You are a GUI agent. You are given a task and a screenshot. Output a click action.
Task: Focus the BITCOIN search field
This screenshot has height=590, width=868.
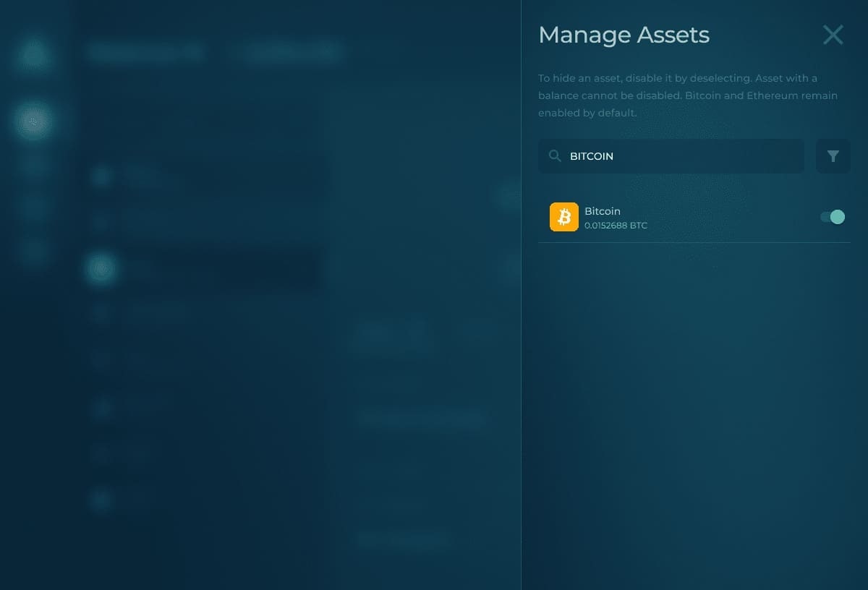(x=671, y=156)
